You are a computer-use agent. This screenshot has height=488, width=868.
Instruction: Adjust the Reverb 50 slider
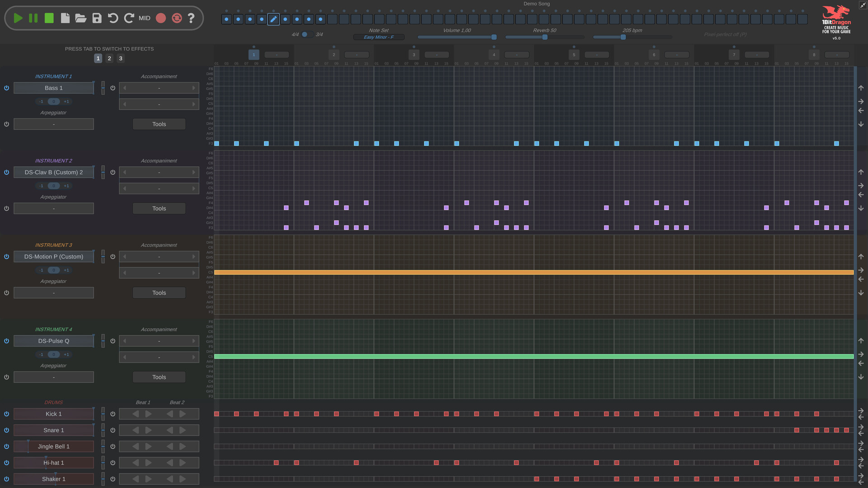click(x=545, y=37)
